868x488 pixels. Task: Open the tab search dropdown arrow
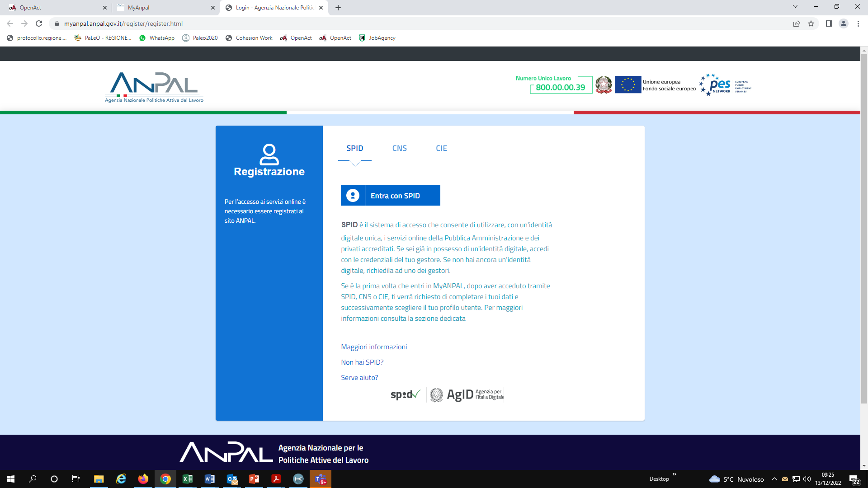[x=795, y=6]
